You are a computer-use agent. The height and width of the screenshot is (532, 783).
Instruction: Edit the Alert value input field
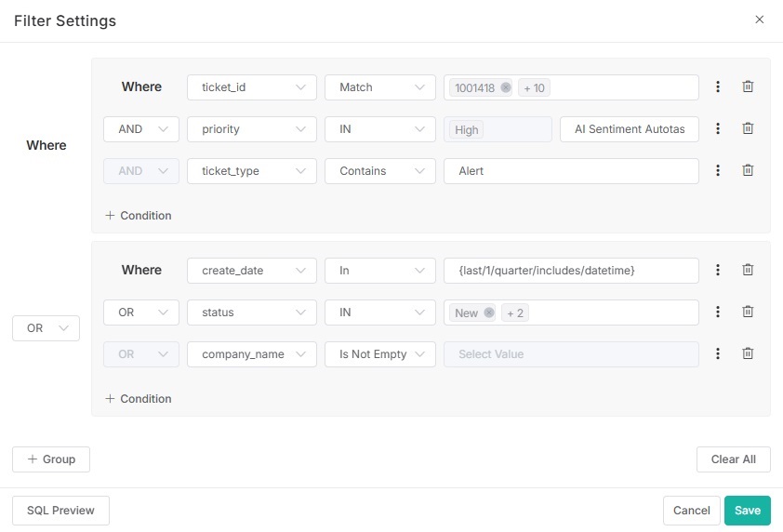(571, 171)
